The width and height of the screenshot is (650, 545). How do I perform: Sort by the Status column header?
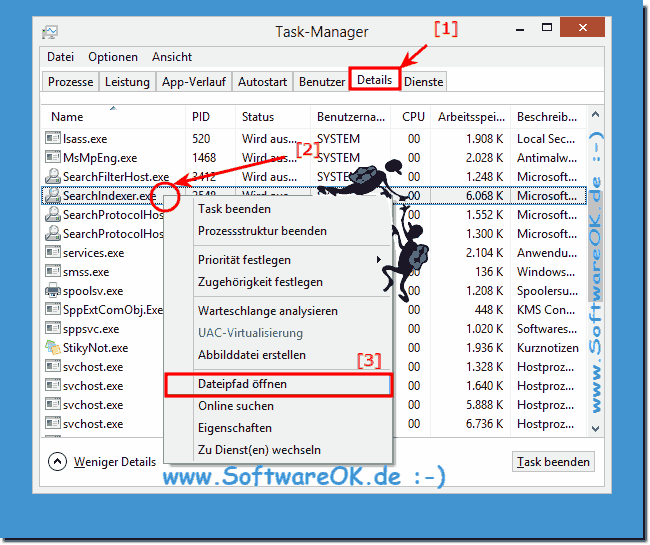272,116
